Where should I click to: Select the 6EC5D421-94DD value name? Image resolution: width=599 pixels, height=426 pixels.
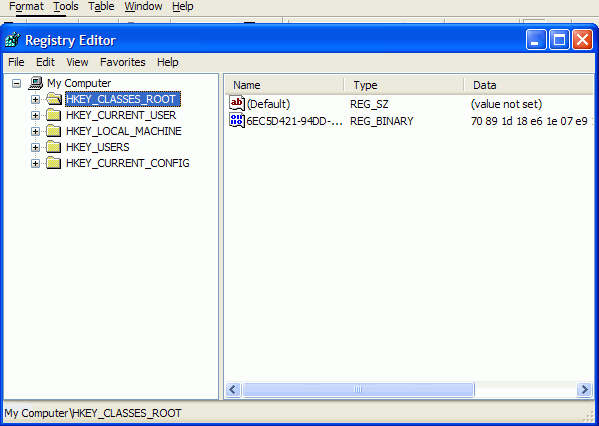coord(294,121)
